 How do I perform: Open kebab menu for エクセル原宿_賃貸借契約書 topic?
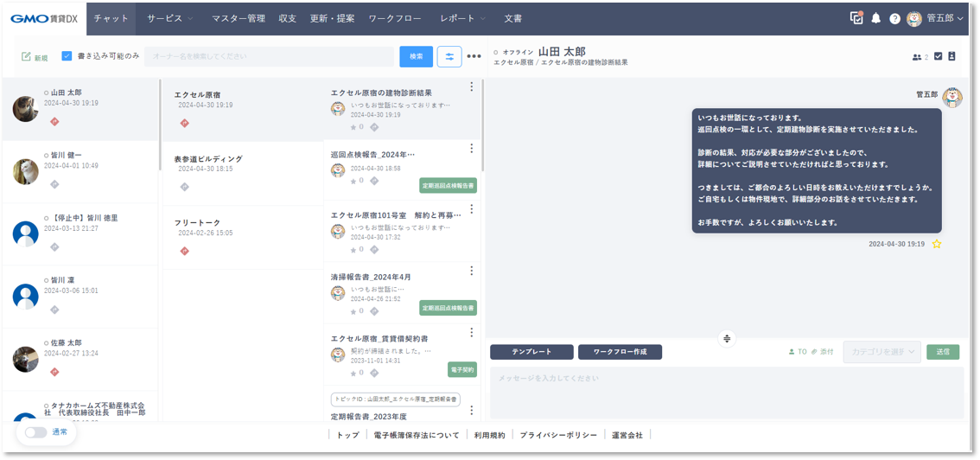(472, 333)
